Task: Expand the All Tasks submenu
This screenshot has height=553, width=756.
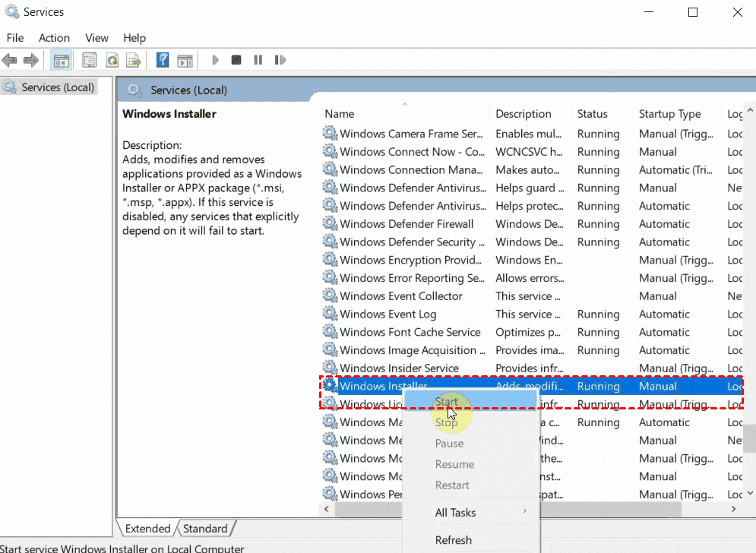Action: pyautogui.click(x=470, y=513)
